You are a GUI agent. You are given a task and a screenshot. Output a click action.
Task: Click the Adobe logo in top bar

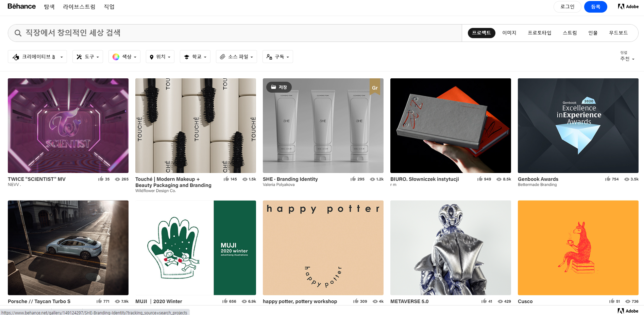tap(628, 6)
